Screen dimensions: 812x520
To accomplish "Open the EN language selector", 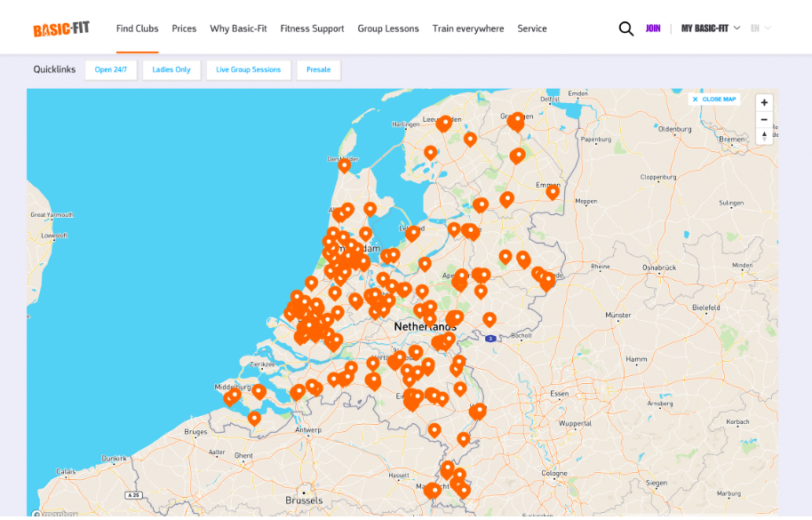I will click(x=760, y=28).
